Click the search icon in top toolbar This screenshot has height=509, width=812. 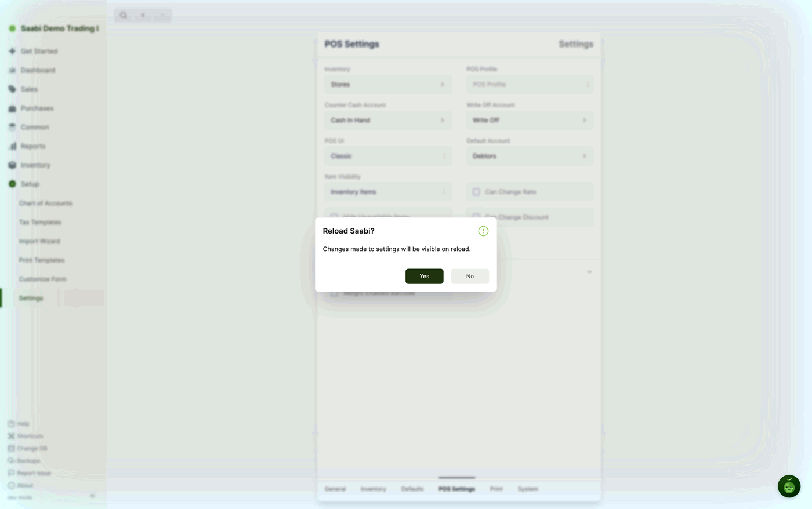click(124, 15)
